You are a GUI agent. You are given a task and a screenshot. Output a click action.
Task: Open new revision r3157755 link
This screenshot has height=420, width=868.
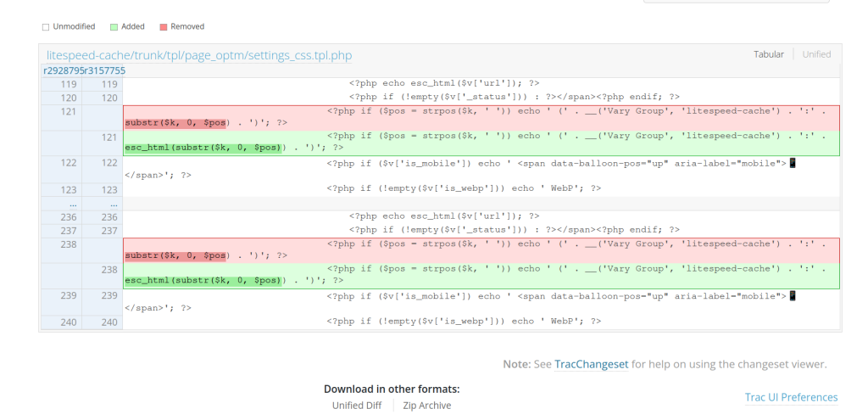coord(105,71)
